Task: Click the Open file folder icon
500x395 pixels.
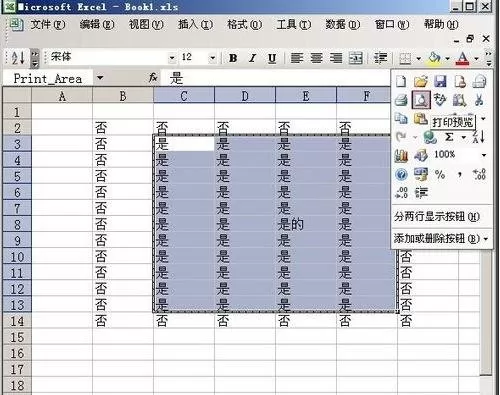Action: [x=421, y=81]
